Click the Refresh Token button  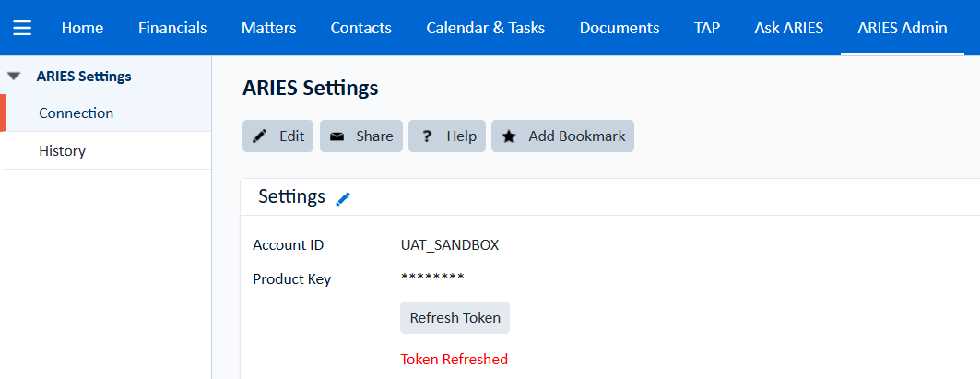coord(455,318)
